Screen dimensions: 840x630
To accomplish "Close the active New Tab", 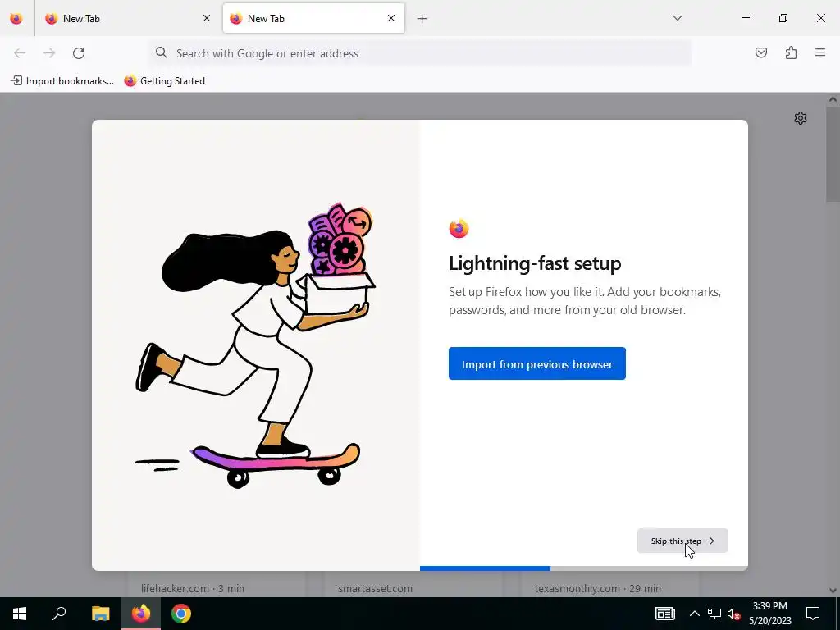I will click(391, 18).
